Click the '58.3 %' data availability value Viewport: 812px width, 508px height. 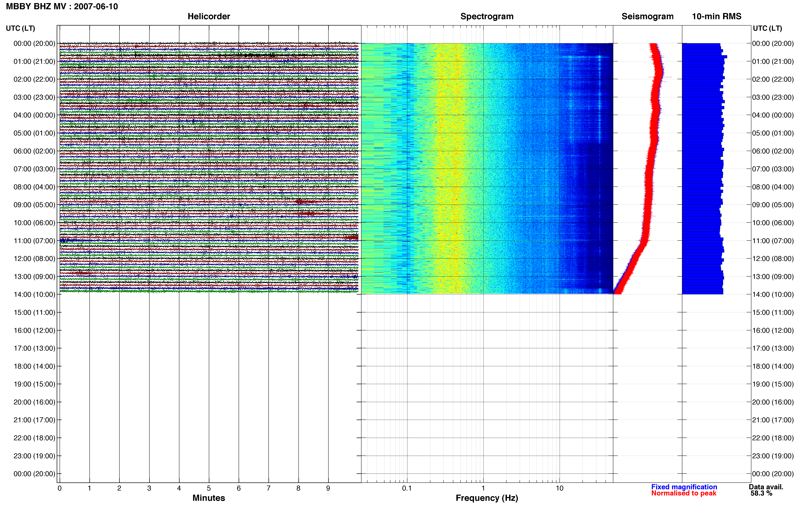click(x=761, y=493)
